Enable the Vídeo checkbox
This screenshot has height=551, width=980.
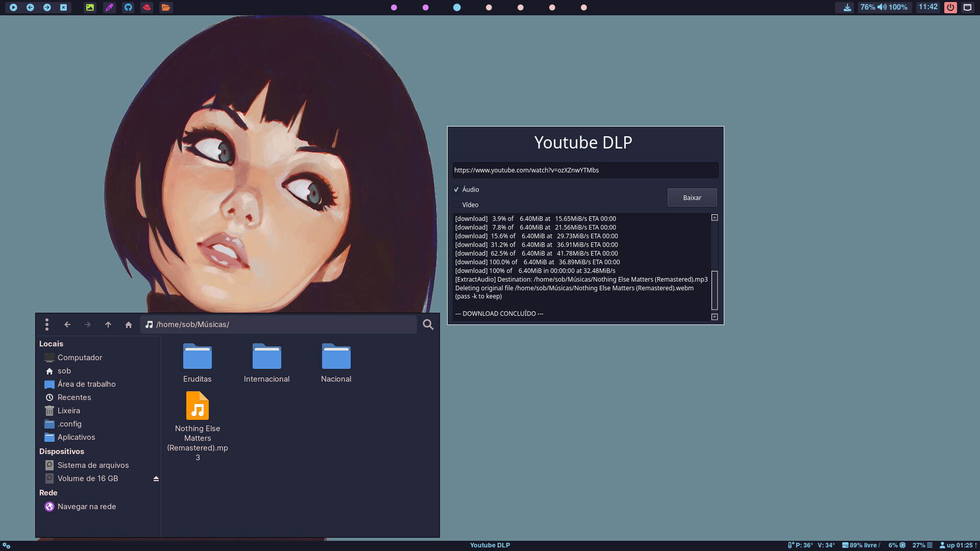tap(456, 205)
